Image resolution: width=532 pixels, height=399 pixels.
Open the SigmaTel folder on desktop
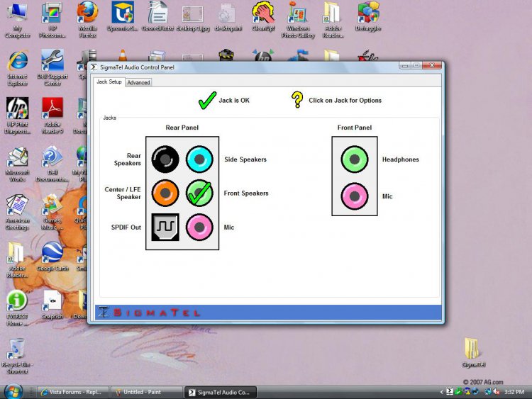(x=473, y=352)
